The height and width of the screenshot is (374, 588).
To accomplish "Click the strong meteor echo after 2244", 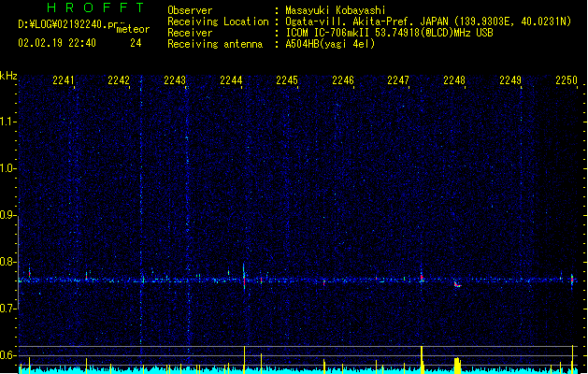I will coord(244,277).
